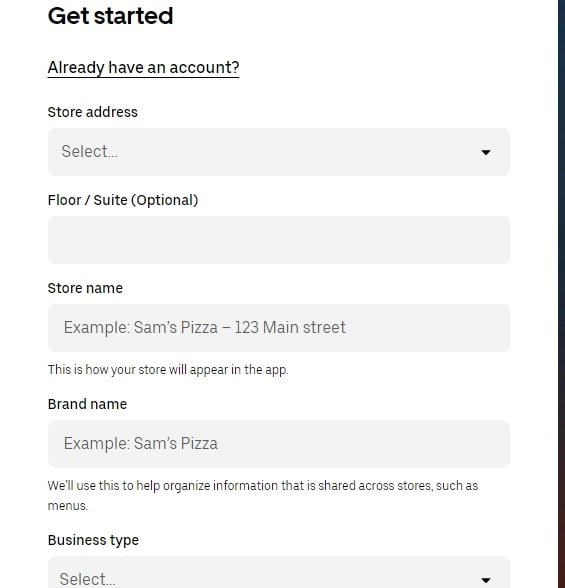
Task: Click the brand name helper description text
Action: 263,495
